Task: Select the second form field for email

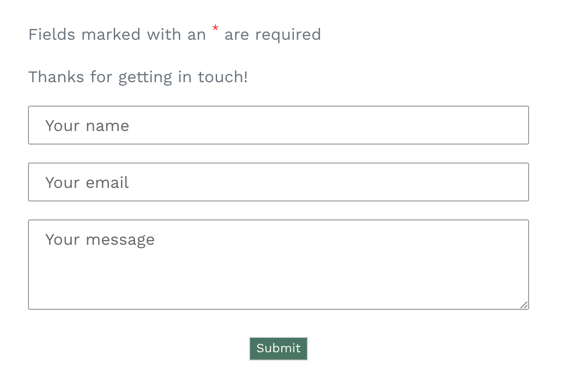Action: 278,182
